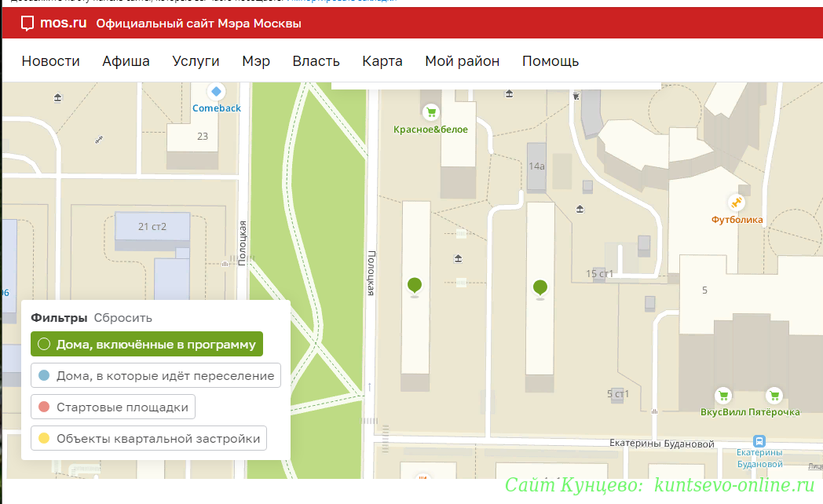
Task: Enable the 'Стартовые площадки' filter
Action: coord(113,407)
